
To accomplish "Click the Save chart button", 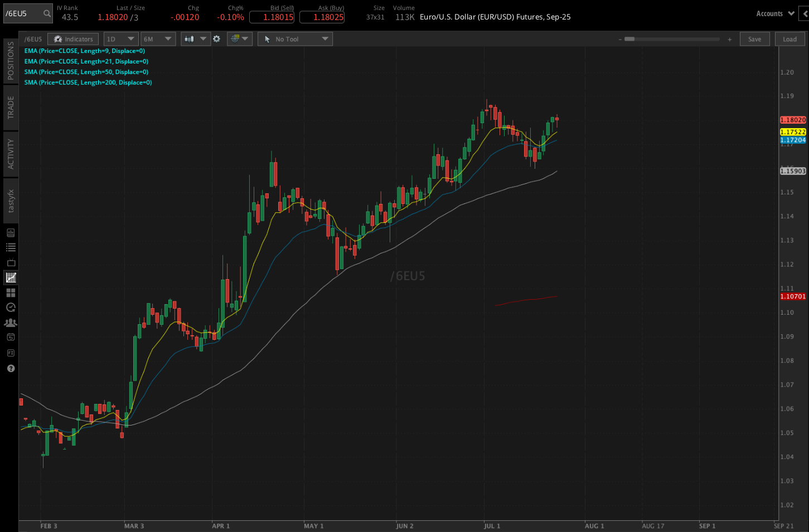I will coord(754,39).
